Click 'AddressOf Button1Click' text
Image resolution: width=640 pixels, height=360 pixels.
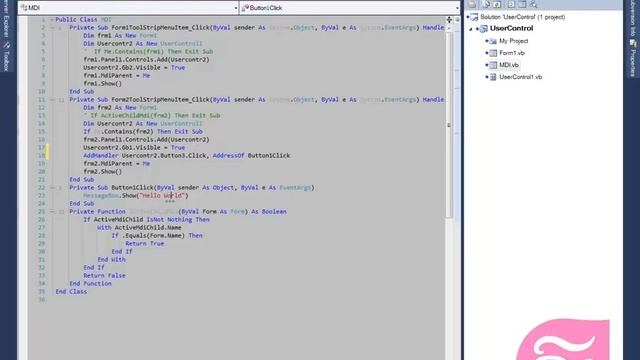[251, 156]
